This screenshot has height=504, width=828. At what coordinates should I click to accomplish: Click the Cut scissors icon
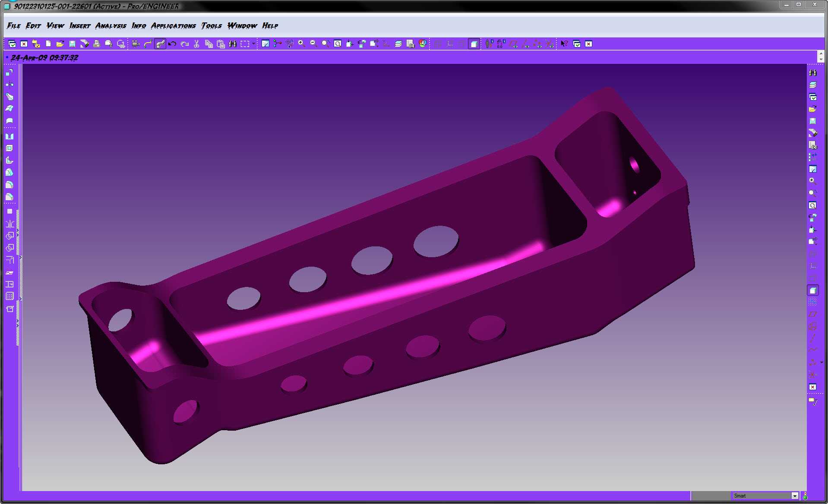point(196,44)
